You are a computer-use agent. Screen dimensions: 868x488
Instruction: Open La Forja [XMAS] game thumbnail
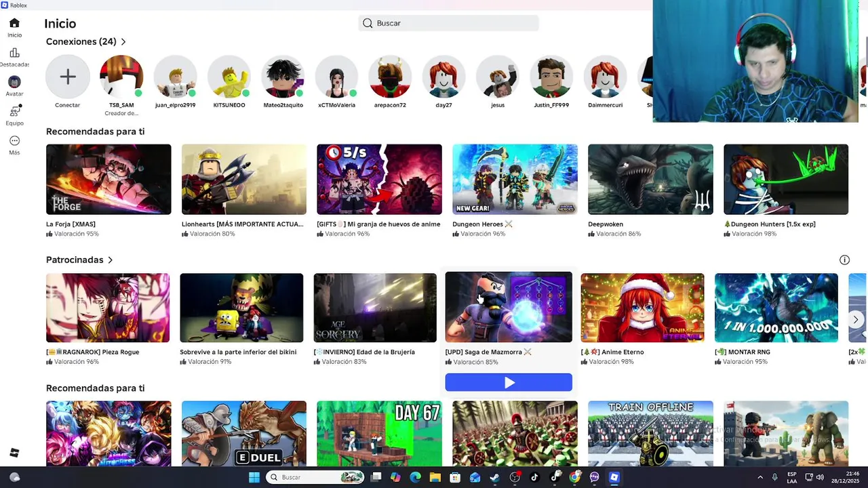coord(108,179)
